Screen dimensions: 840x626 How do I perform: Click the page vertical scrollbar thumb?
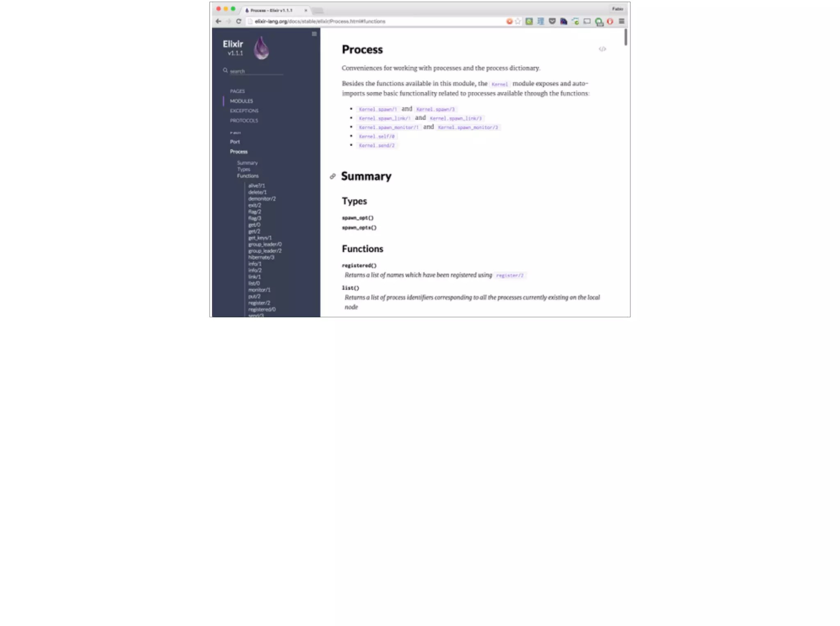click(625, 37)
